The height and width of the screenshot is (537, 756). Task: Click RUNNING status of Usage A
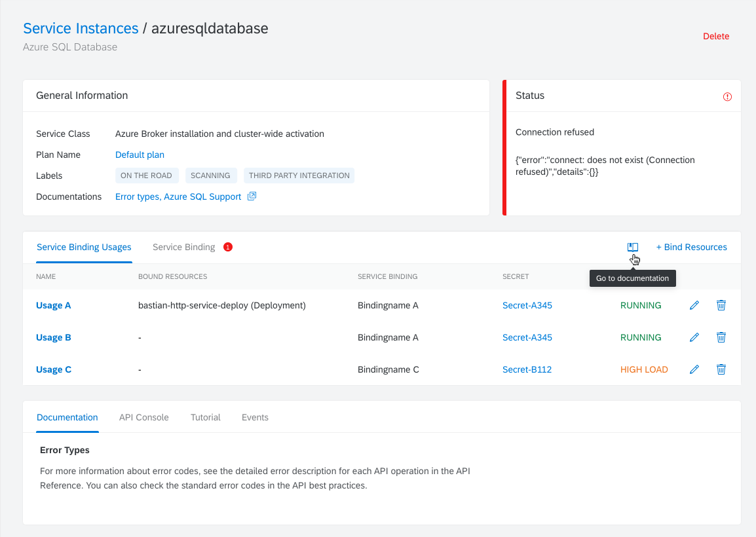click(641, 305)
